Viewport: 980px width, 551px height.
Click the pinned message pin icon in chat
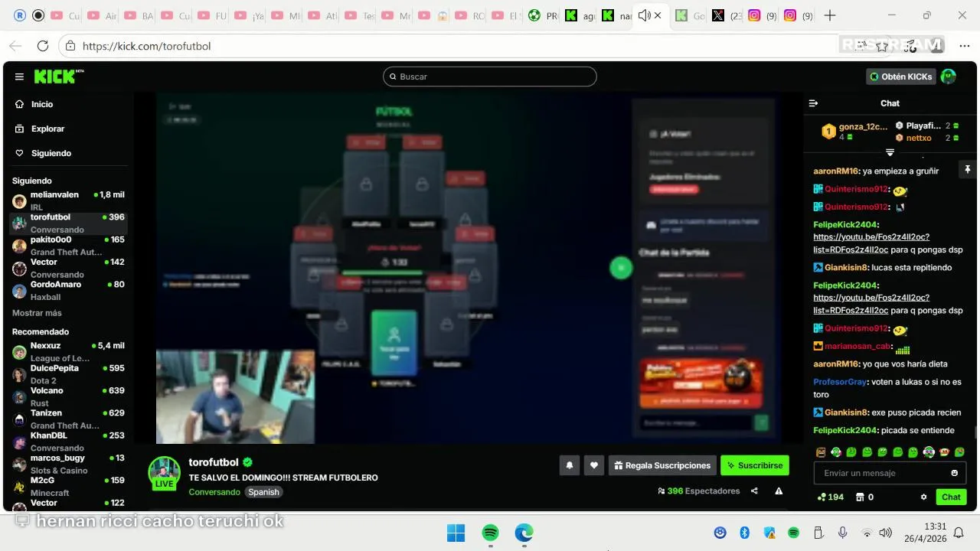967,170
